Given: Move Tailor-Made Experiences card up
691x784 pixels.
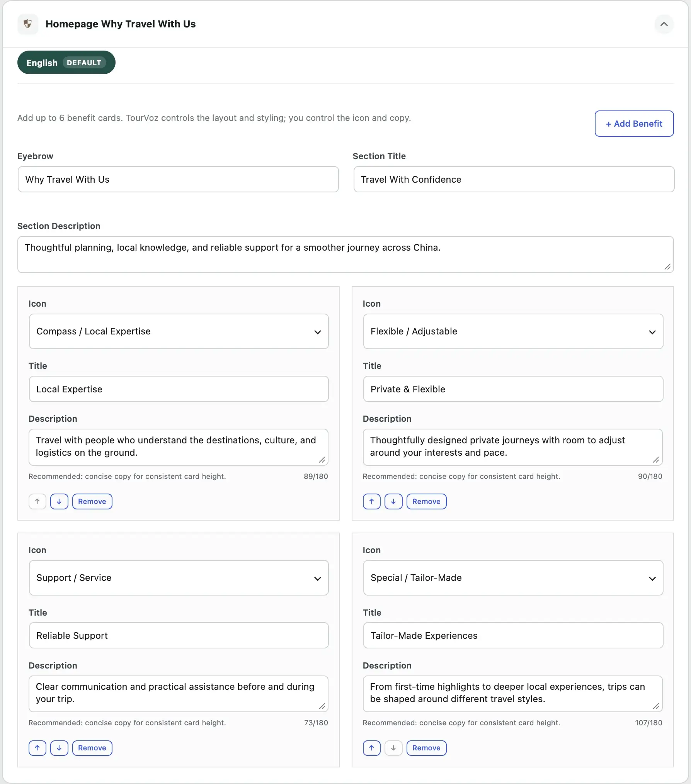Looking at the screenshot, I should click(372, 748).
